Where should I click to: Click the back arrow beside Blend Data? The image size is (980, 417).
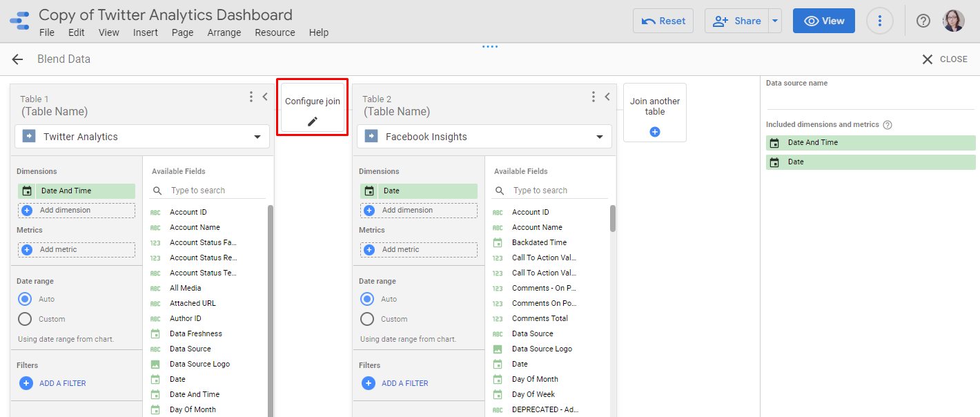tap(17, 59)
